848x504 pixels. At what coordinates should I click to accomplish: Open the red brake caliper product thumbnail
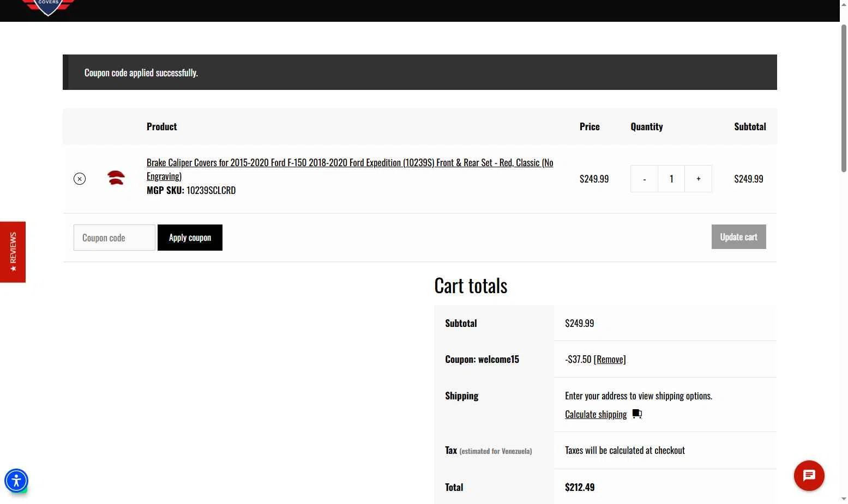click(116, 178)
